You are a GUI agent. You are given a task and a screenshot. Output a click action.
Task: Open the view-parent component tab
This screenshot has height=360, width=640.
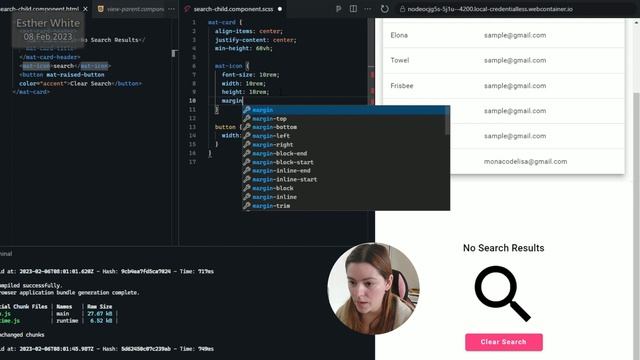click(x=135, y=9)
